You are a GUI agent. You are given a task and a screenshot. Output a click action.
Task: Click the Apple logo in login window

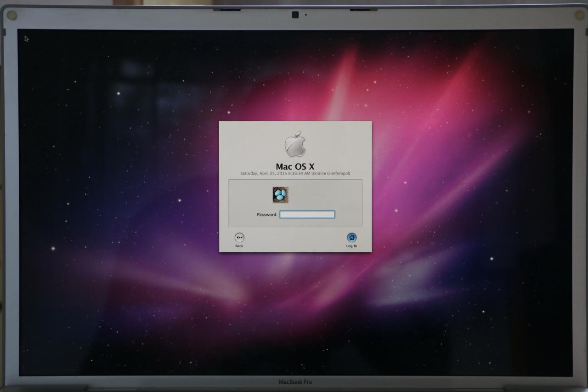[295, 144]
